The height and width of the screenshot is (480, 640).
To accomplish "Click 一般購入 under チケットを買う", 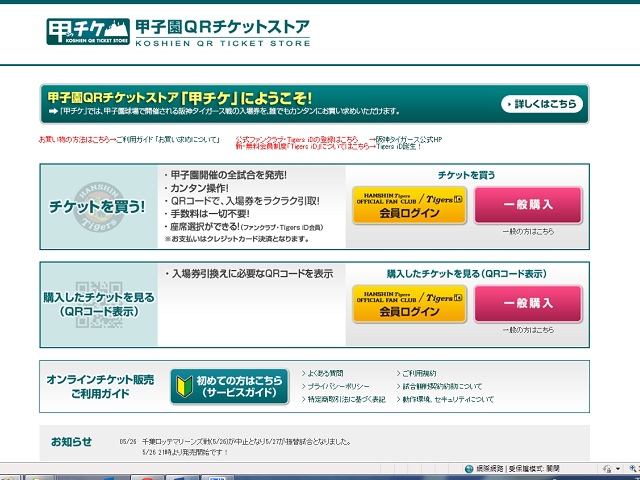I will 528,205.
